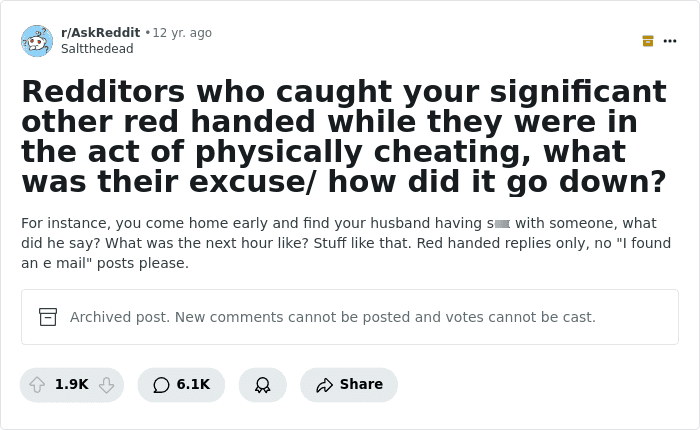Viewport: 700px width, 430px height.
Task: Click the archive icon in the notice banner
Action: click(x=48, y=317)
